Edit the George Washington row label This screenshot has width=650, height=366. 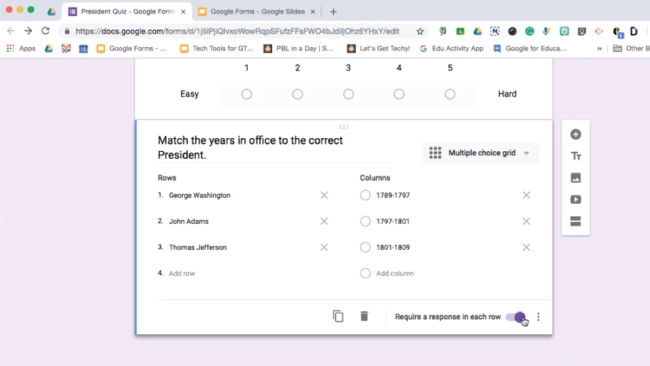[199, 195]
